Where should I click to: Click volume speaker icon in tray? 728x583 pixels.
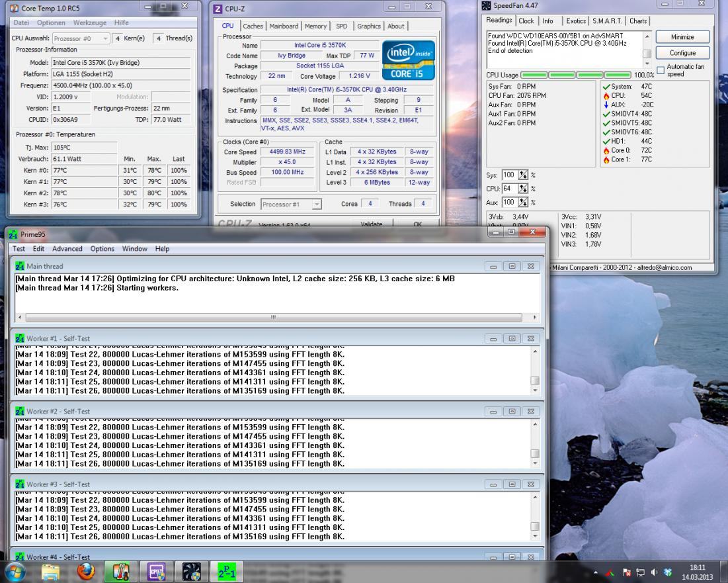click(654, 573)
